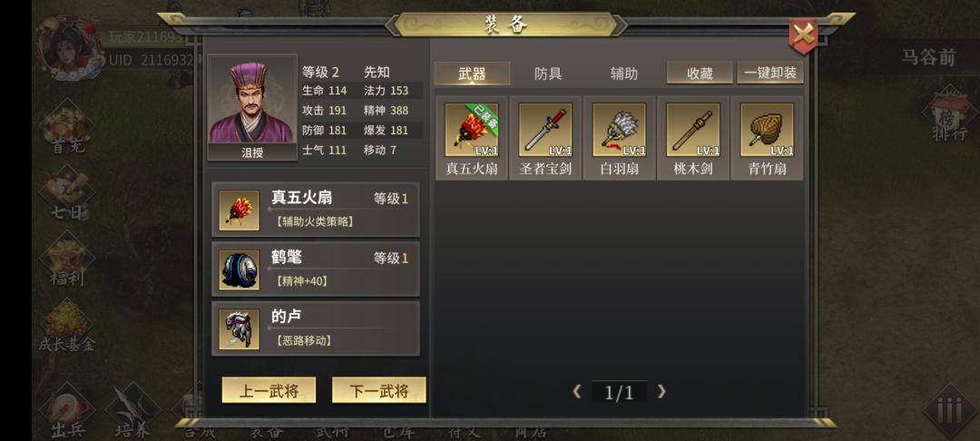The image size is (980, 441).
Task: Tap the 排行 ranking icon
Action: [949, 116]
